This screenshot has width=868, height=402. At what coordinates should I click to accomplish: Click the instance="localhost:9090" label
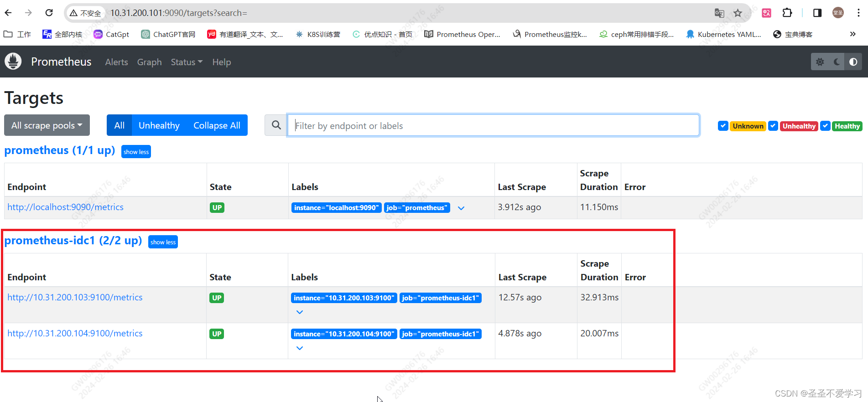[336, 208]
